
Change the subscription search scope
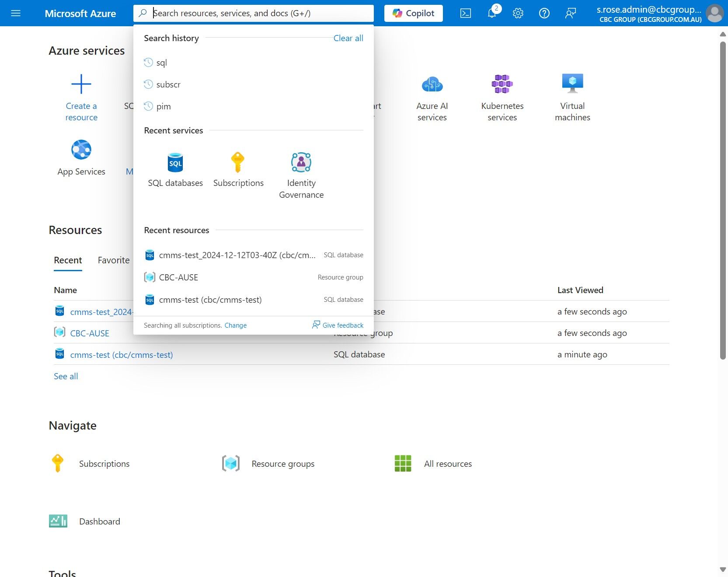click(236, 325)
